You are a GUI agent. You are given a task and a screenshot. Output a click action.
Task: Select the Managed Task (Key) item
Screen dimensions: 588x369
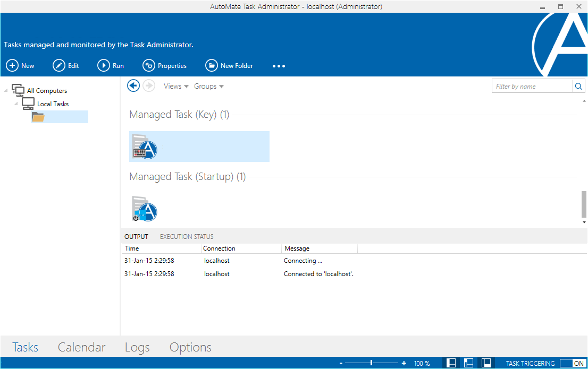click(x=199, y=147)
